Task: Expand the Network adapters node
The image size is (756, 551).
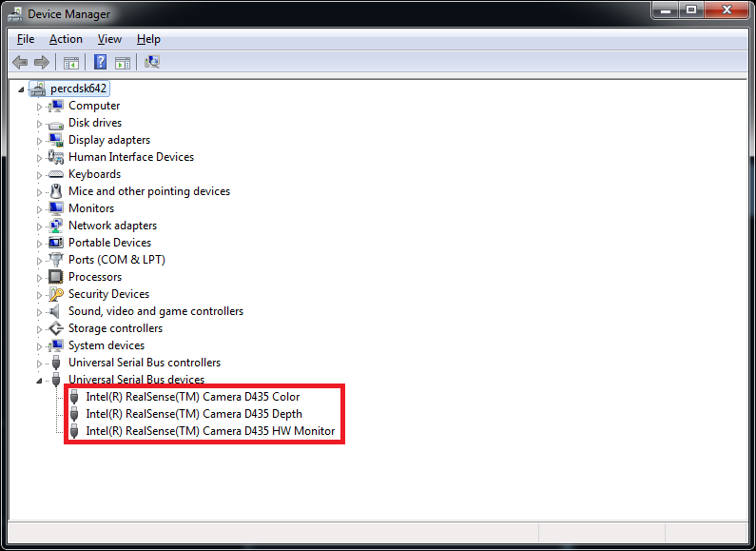Action: click(x=40, y=226)
